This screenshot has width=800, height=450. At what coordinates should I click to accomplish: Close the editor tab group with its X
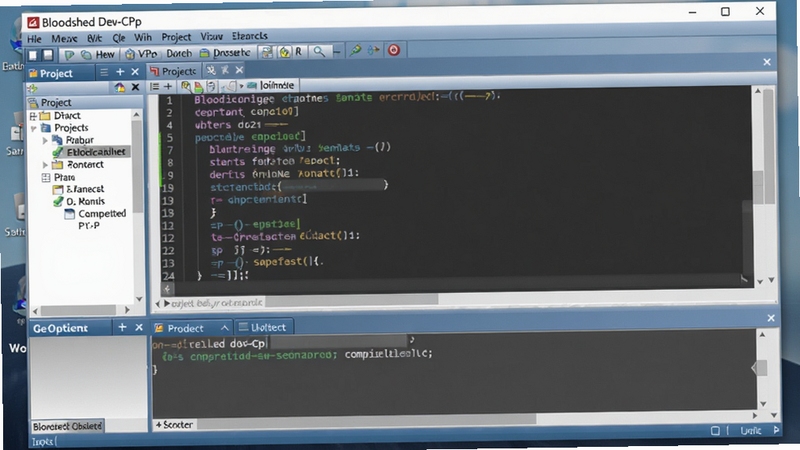[x=239, y=70]
